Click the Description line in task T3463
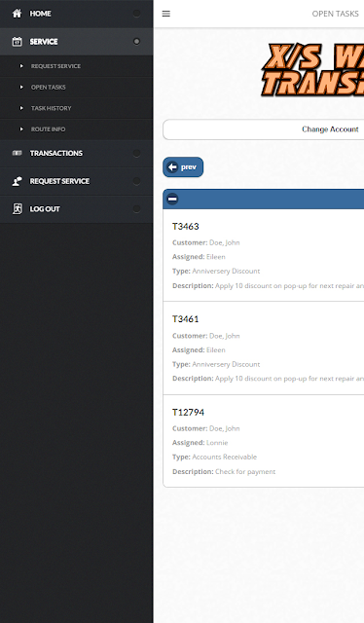The width and height of the screenshot is (364, 623). pos(268,285)
